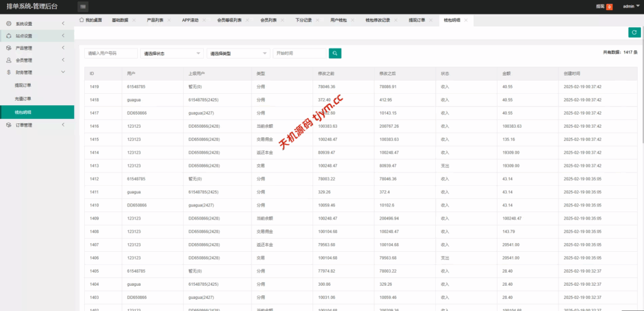644x311 pixels.
Task: Open 充值订单 in the sidebar
Action: (23, 99)
